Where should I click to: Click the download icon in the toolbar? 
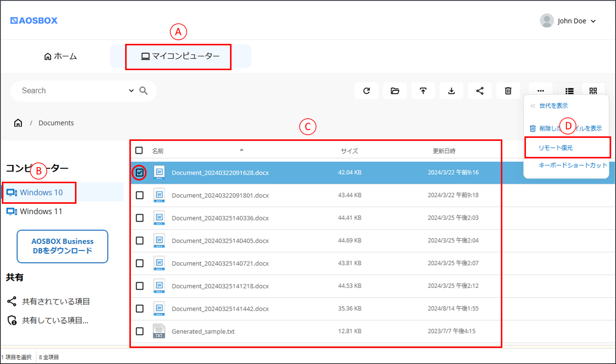click(x=452, y=91)
